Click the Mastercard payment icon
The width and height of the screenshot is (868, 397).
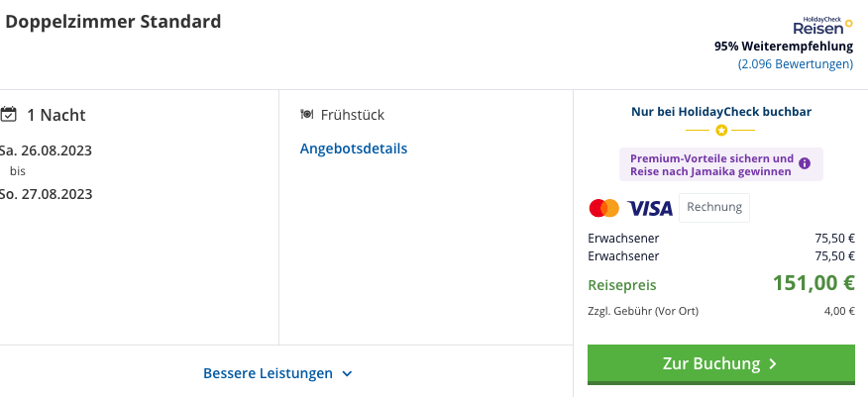604,208
